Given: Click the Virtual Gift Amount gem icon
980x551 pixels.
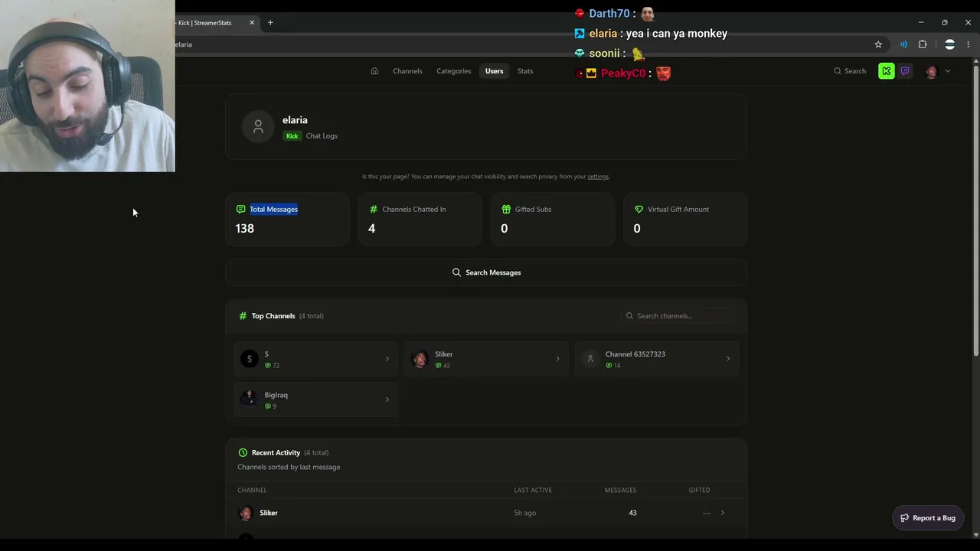Looking at the screenshot, I should tap(639, 209).
